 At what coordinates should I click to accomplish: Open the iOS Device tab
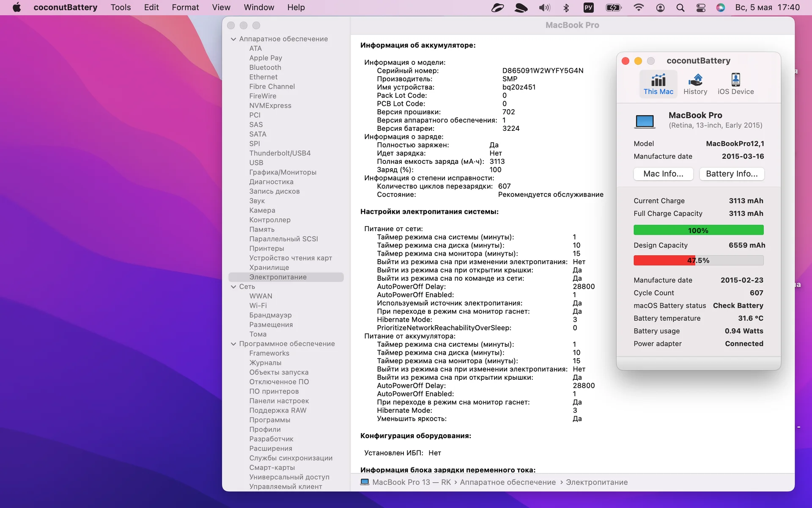(735, 84)
